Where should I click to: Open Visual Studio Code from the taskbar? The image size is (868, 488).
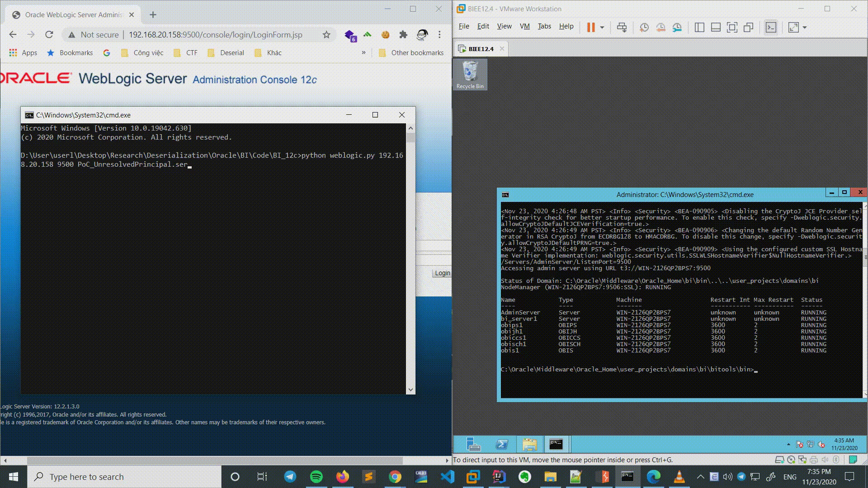448,477
